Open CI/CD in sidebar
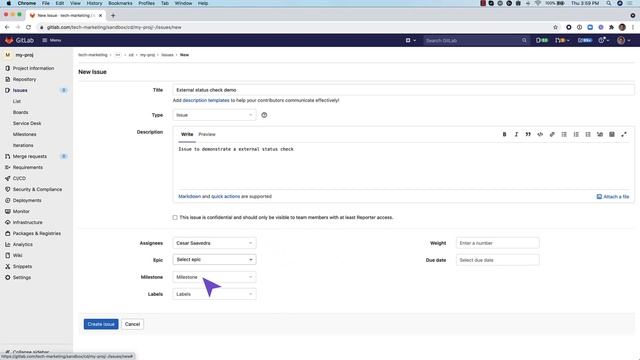 19,178
